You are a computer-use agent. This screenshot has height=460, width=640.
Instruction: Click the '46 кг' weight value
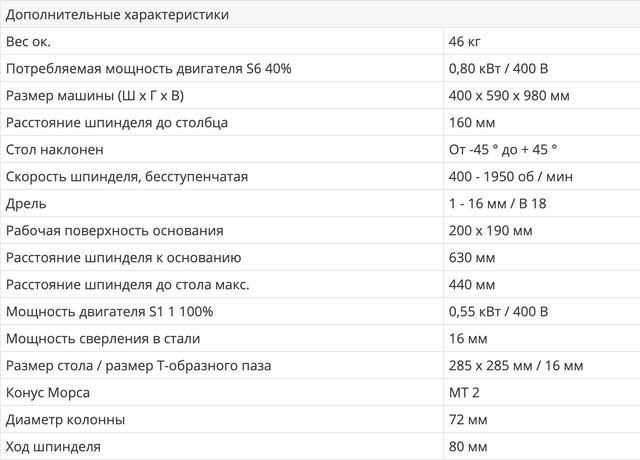tap(464, 41)
